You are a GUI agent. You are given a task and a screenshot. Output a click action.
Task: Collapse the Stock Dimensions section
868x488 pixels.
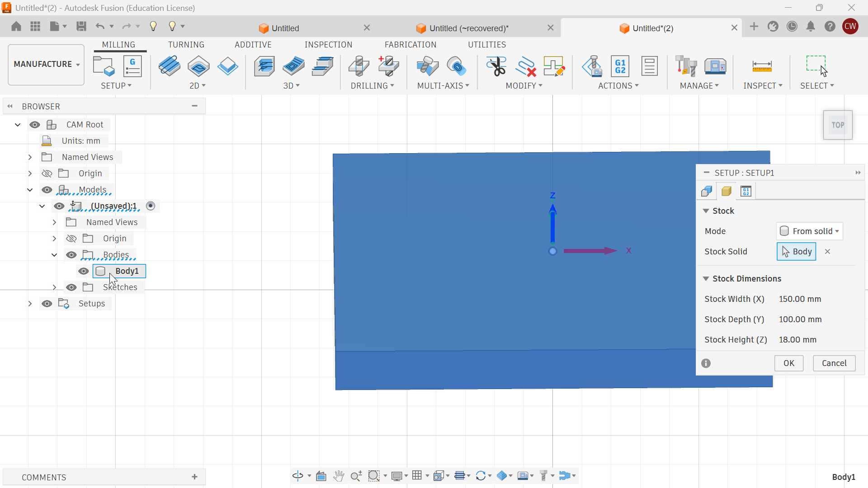(x=706, y=279)
